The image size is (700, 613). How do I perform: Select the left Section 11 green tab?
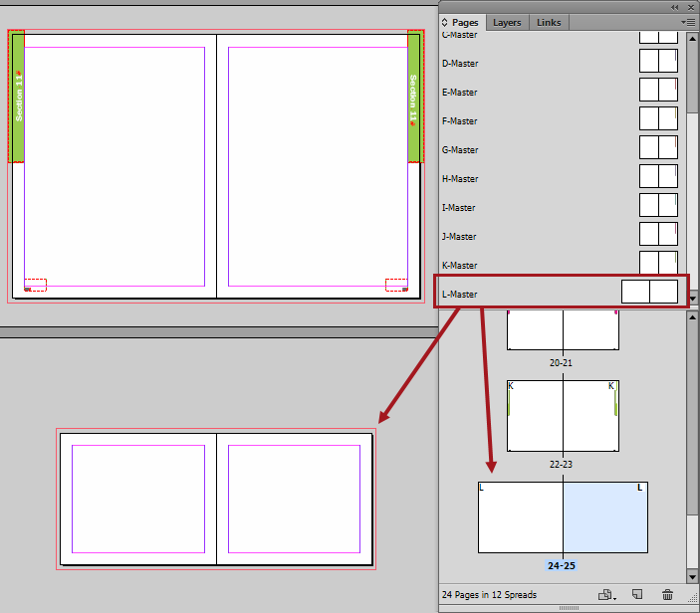(x=18, y=99)
